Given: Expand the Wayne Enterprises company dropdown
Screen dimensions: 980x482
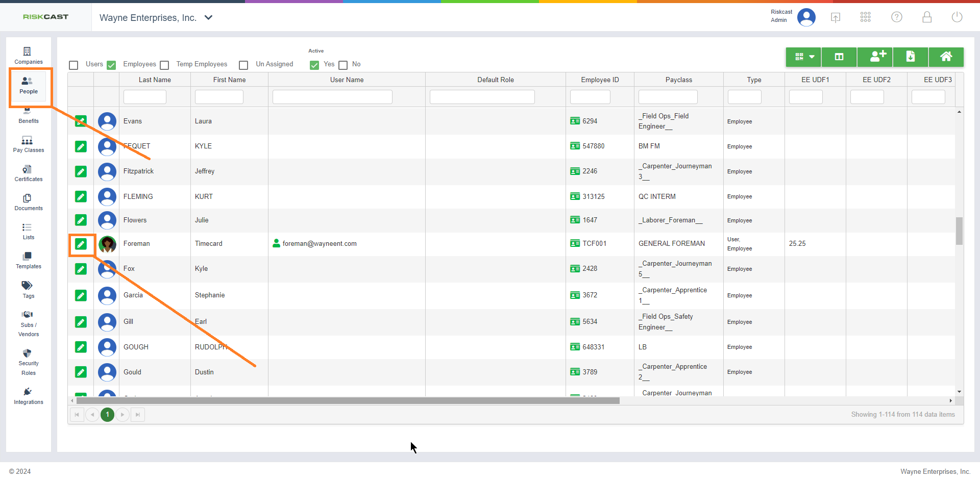Looking at the screenshot, I should (208, 18).
